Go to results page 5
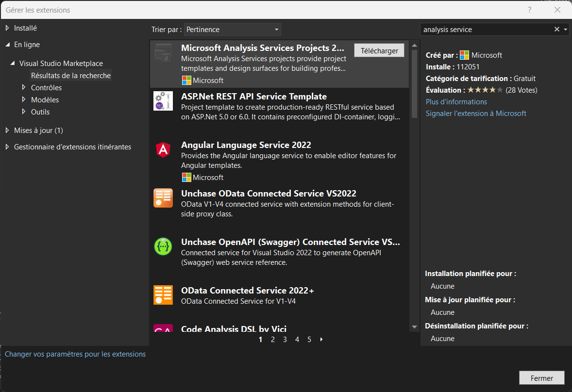This screenshot has width=572, height=392. pyautogui.click(x=309, y=340)
